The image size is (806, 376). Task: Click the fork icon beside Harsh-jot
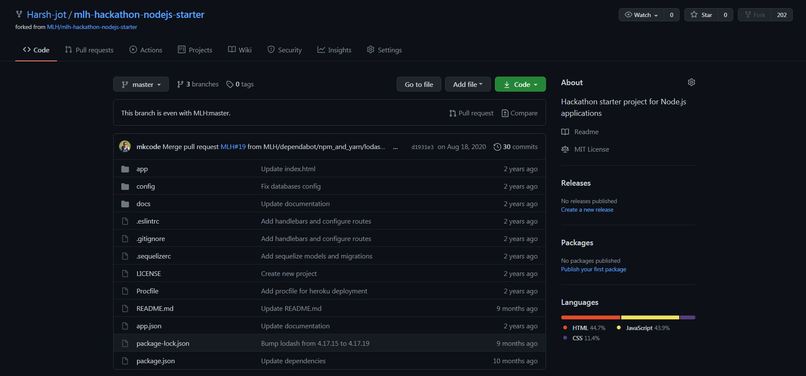pyautogui.click(x=19, y=14)
